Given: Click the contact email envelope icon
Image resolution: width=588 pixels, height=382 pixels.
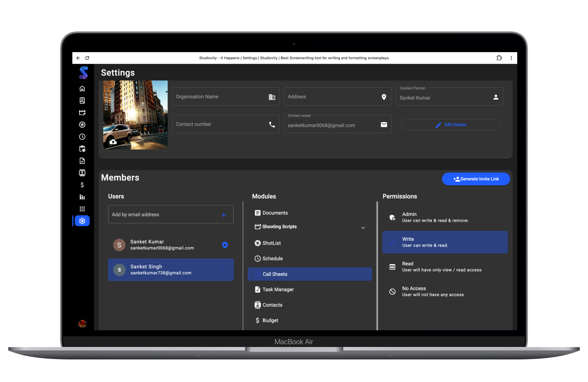Looking at the screenshot, I should (384, 124).
